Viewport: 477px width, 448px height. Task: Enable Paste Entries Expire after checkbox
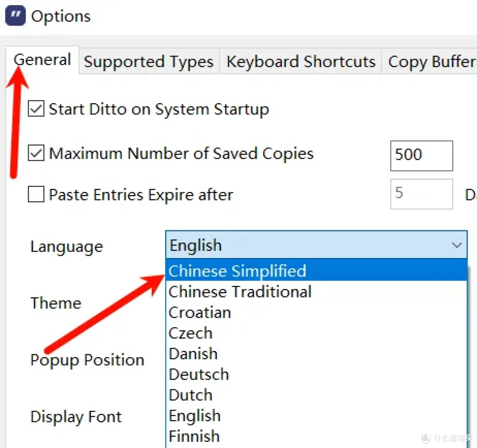point(36,194)
